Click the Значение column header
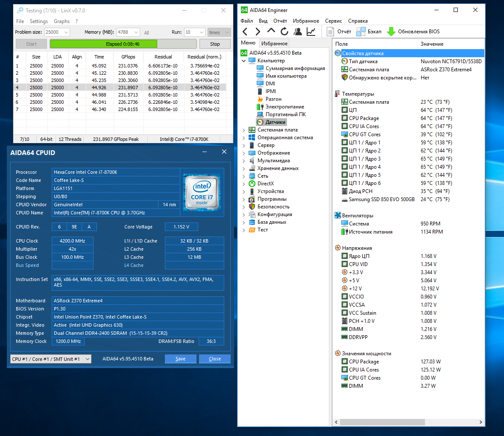 (451, 44)
